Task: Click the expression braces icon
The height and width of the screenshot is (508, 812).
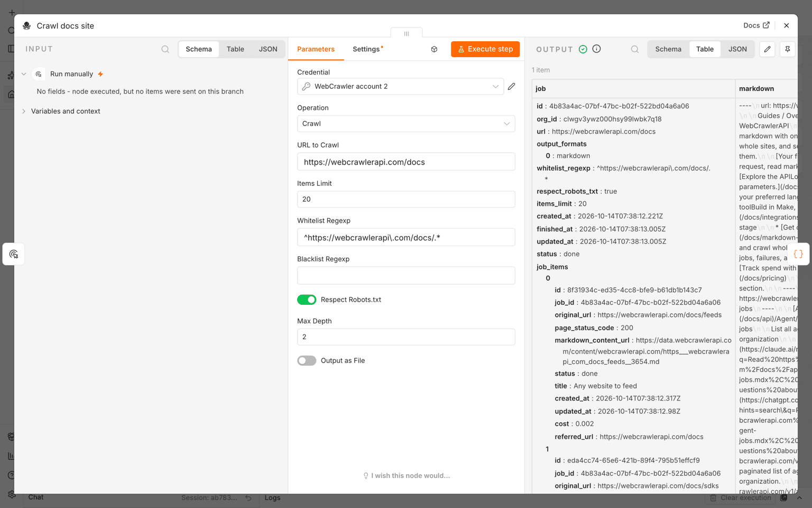Action: click(x=798, y=254)
